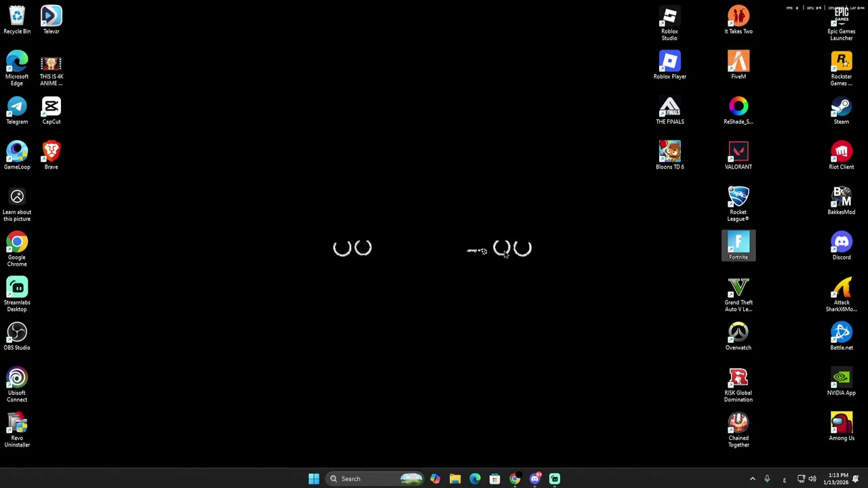Select the Discord desktop shortcut

click(x=841, y=246)
